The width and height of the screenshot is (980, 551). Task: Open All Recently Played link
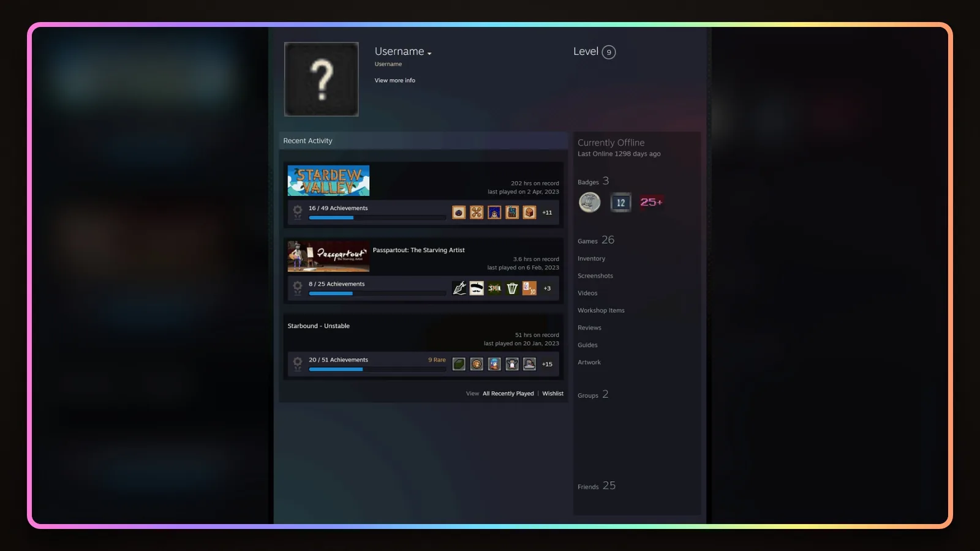(x=508, y=394)
